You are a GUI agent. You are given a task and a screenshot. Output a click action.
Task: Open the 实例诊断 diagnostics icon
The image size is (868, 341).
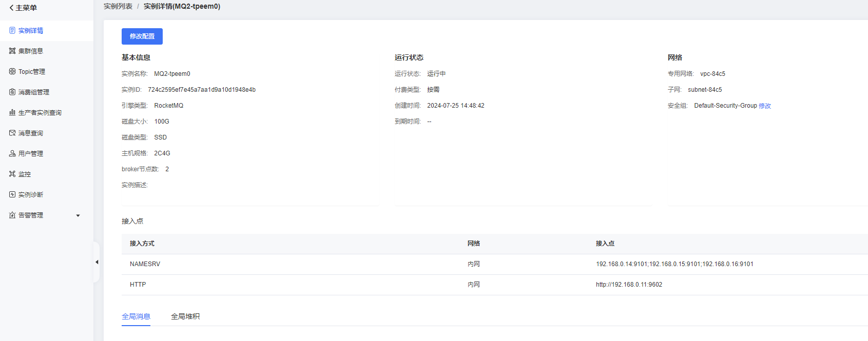12,195
